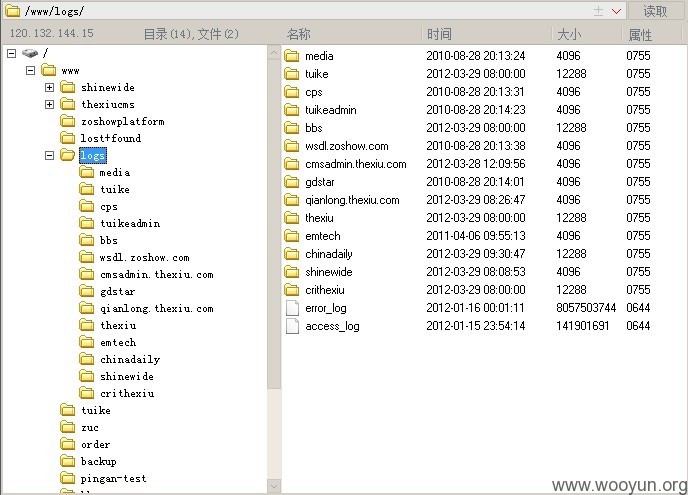Click wsdl.zoshow.com folder icon in file list

291,146
